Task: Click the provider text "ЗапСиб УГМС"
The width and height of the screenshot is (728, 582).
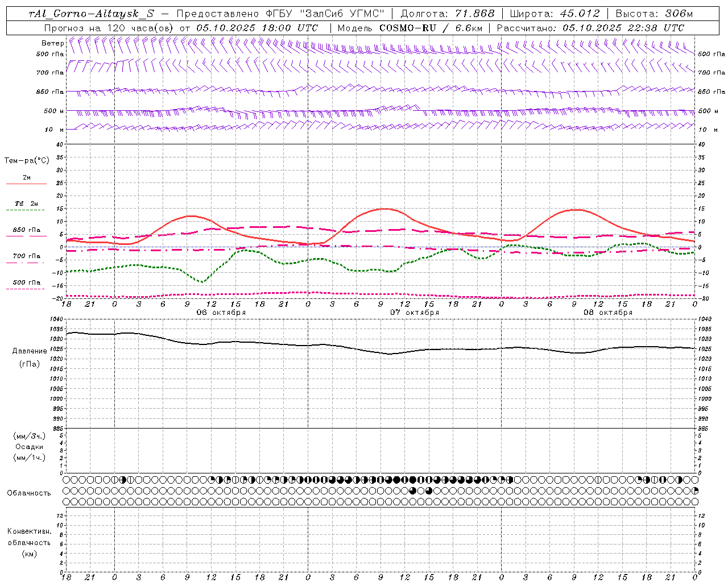Action: 342,14
